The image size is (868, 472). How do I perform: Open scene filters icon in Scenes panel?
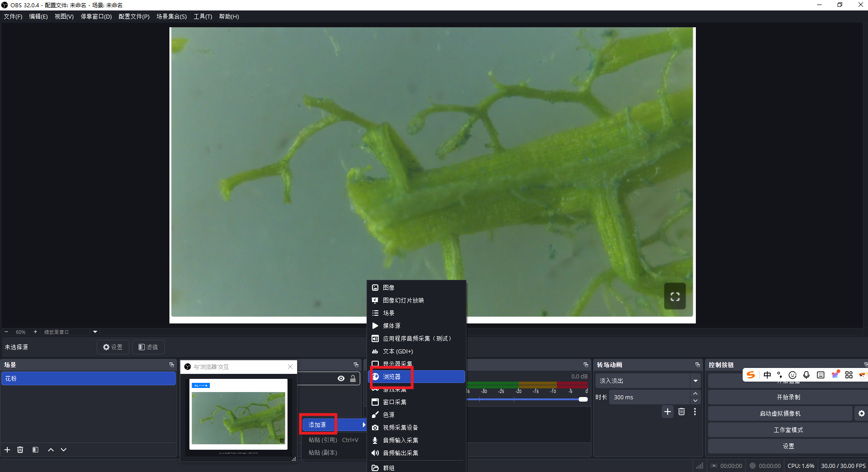click(35, 450)
